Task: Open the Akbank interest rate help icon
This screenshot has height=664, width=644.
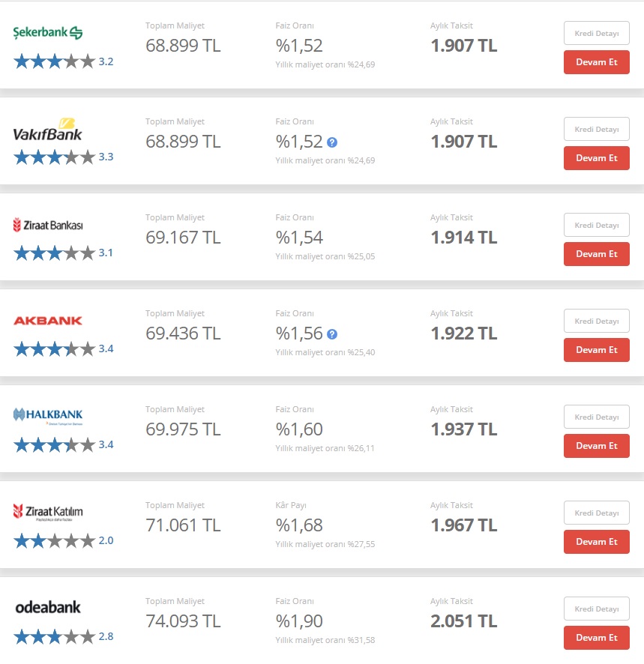Action: pyautogui.click(x=332, y=334)
